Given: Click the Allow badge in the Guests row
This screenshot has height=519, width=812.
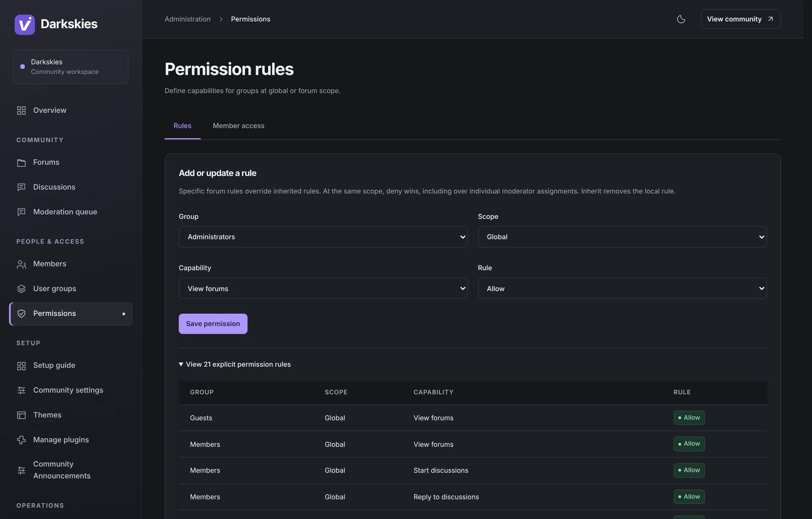Looking at the screenshot, I should (x=689, y=418).
